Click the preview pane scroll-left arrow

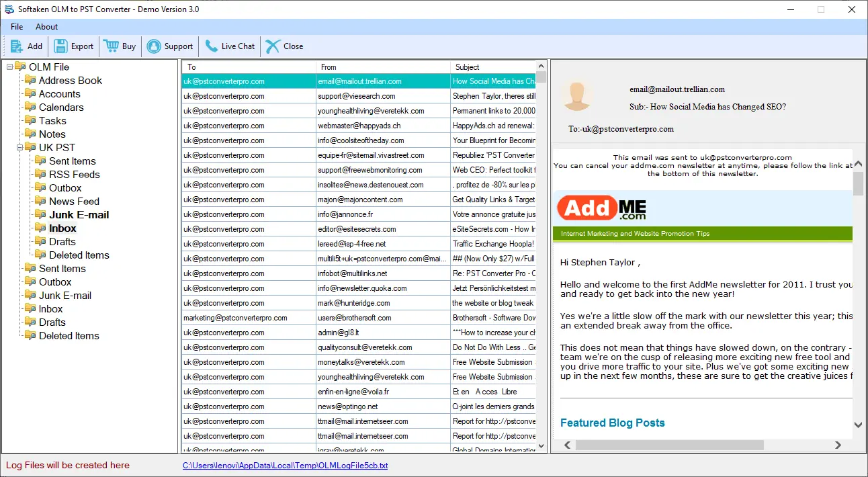click(568, 445)
